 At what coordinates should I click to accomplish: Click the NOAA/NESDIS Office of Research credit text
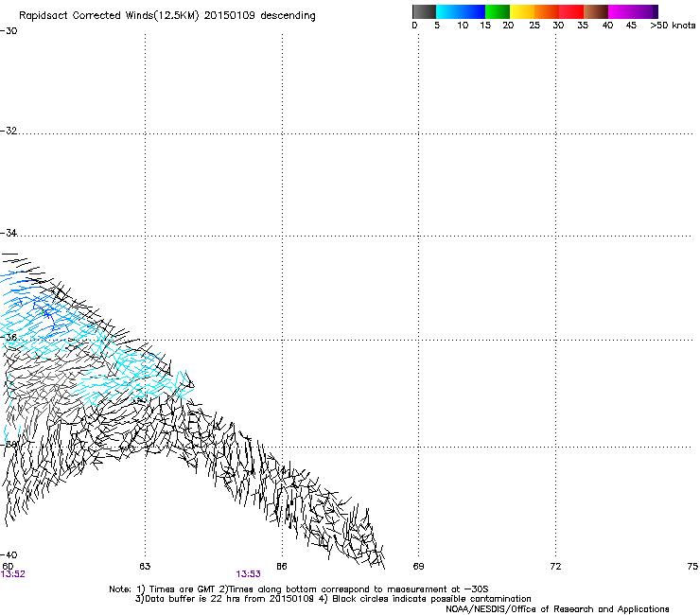tap(557, 609)
